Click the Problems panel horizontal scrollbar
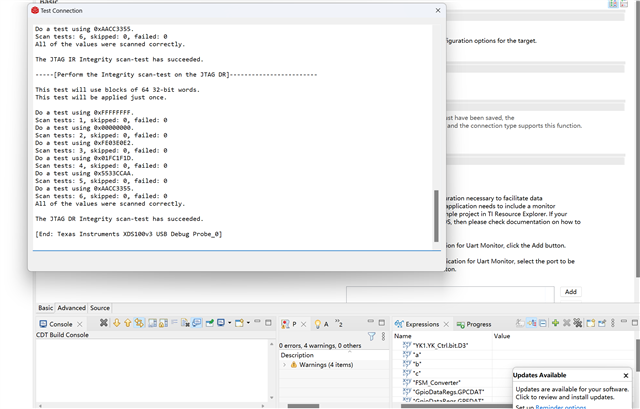 303,406
